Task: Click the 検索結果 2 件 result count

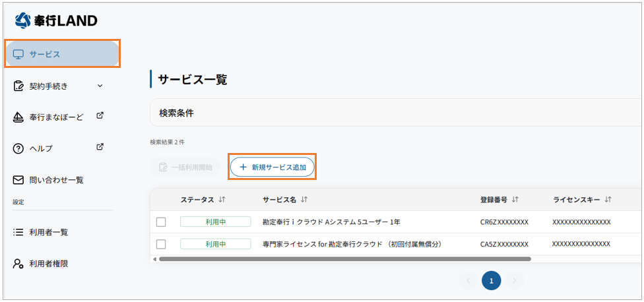Action: click(168, 142)
